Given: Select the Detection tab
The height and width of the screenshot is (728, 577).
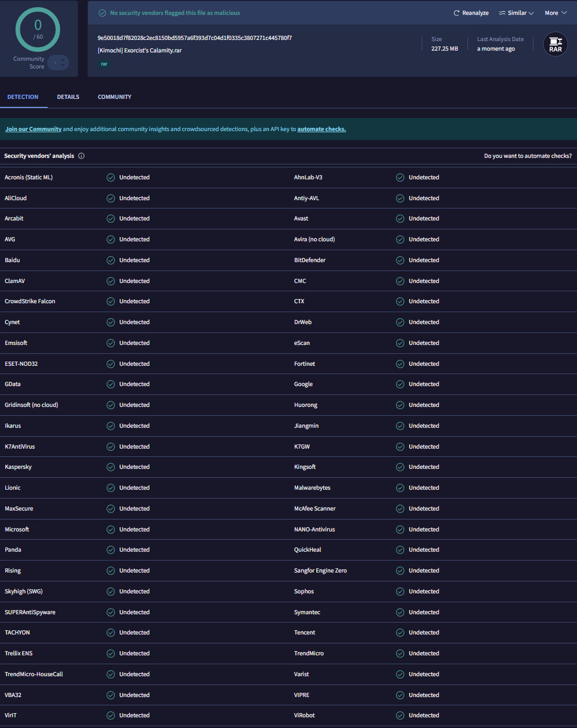Looking at the screenshot, I should (x=23, y=97).
